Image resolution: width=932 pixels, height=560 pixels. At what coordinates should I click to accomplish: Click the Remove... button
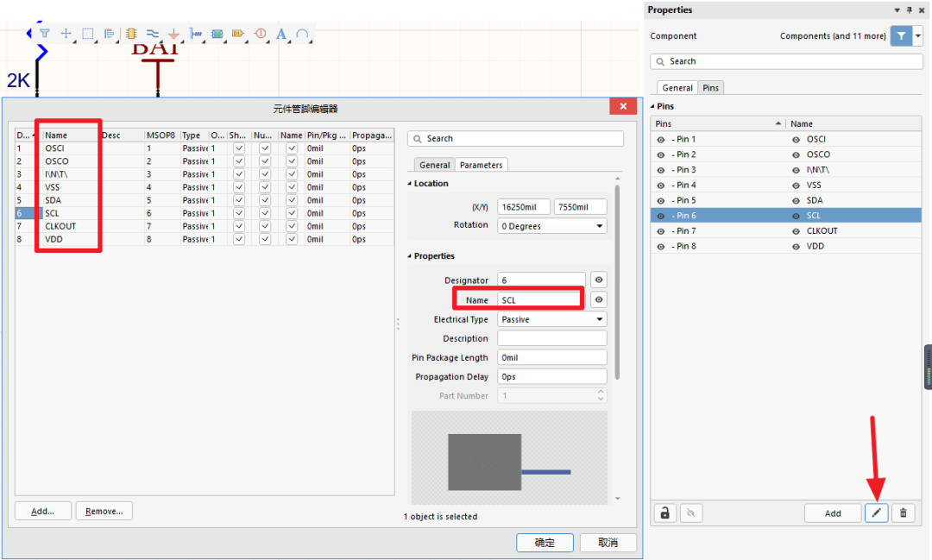tap(104, 512)
